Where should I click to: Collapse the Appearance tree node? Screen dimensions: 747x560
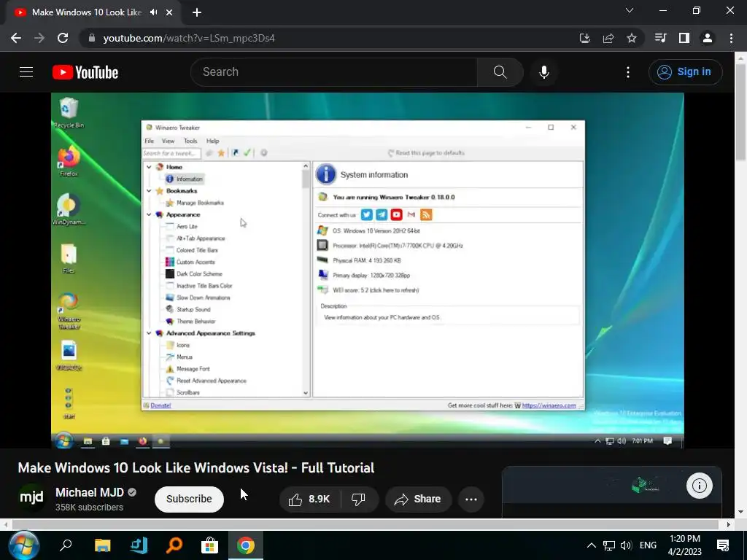[149, 215]
